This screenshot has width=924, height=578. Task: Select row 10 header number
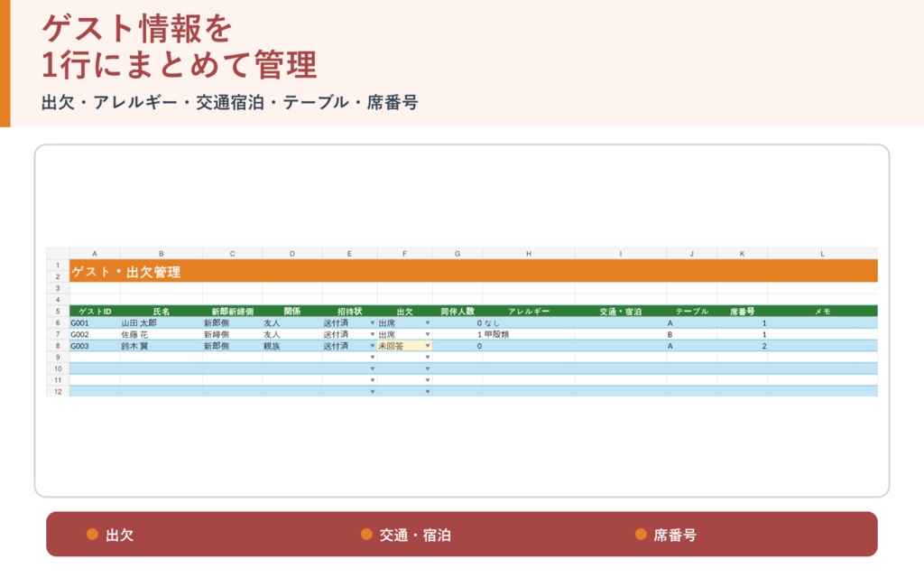58,368
